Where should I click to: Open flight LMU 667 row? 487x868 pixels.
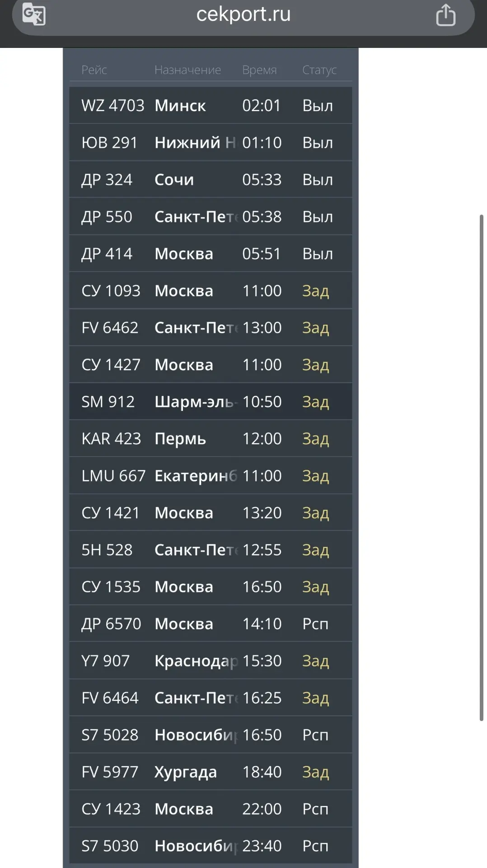(x=211, y=476)
